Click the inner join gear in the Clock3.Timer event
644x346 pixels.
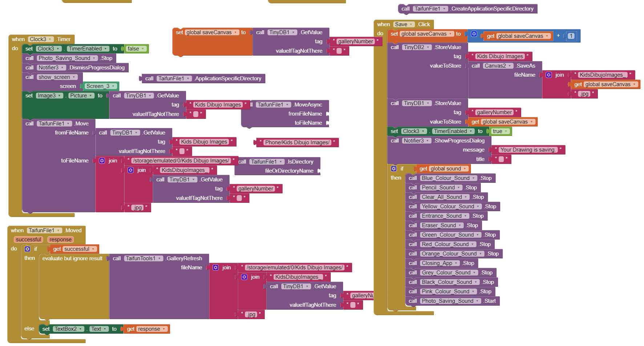coord(130,170)
